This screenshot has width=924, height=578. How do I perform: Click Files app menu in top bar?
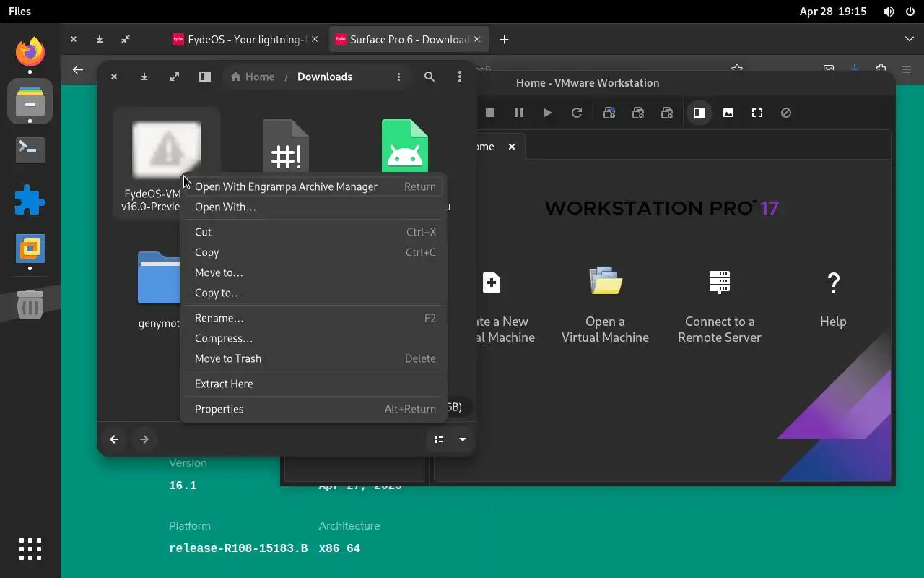click(x=19, y=12)
